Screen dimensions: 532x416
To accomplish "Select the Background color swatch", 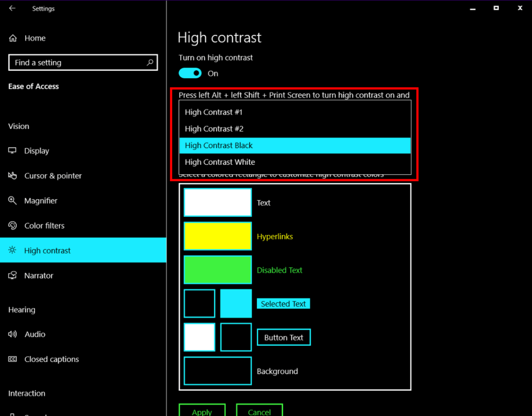I will click(x=218, y=371).
